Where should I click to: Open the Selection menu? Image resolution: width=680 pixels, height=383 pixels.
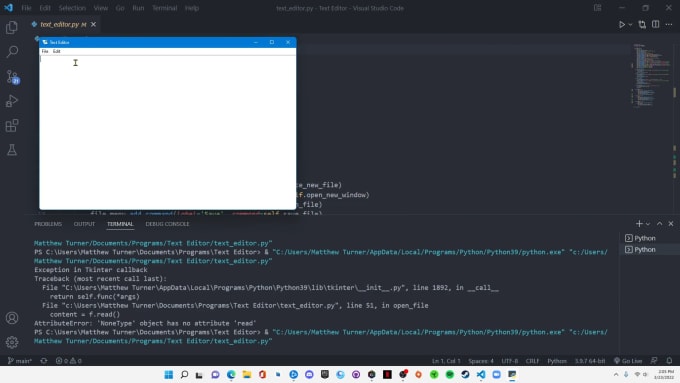click(72, 8)
